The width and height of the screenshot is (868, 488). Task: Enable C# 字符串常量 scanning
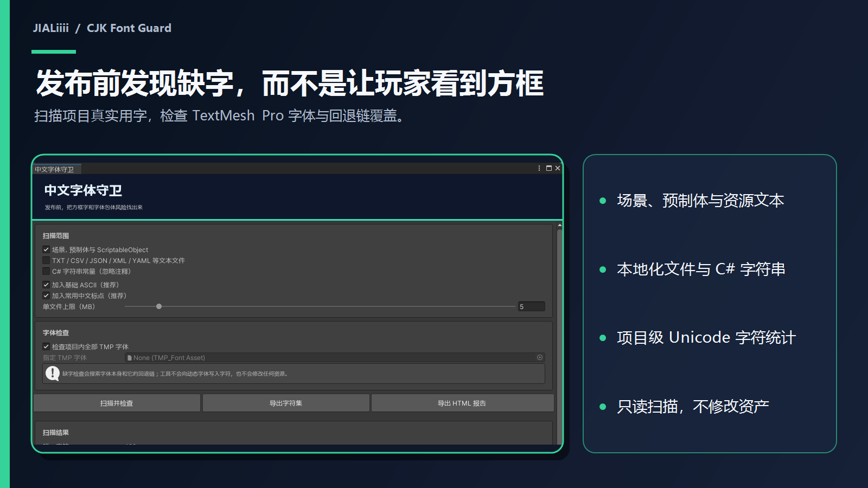click(x=46, y=271)
